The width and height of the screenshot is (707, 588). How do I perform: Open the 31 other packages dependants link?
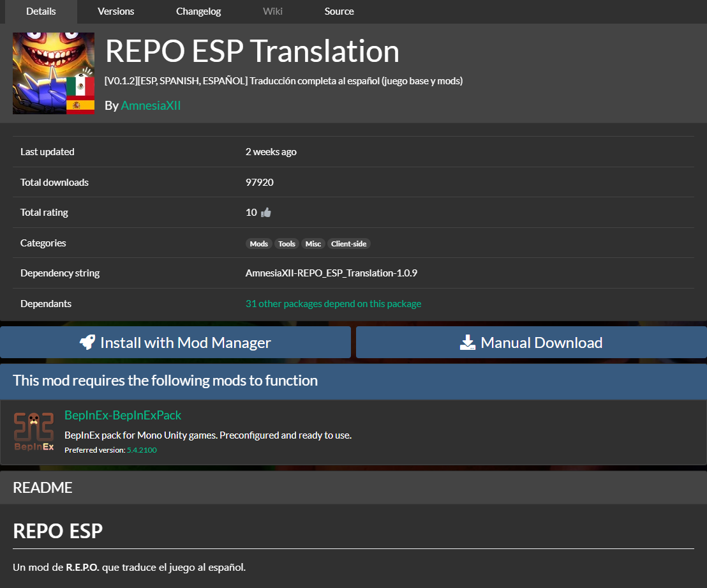click(333, 304)
